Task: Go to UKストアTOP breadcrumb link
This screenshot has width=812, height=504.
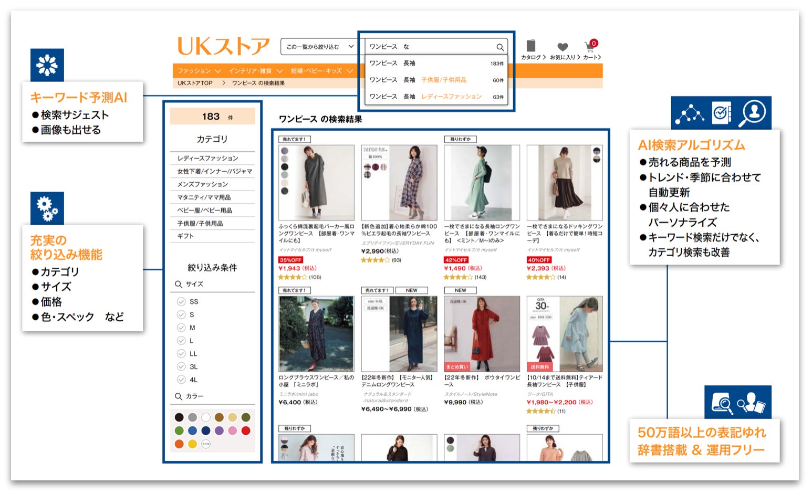Action: (x=195, y=83)
